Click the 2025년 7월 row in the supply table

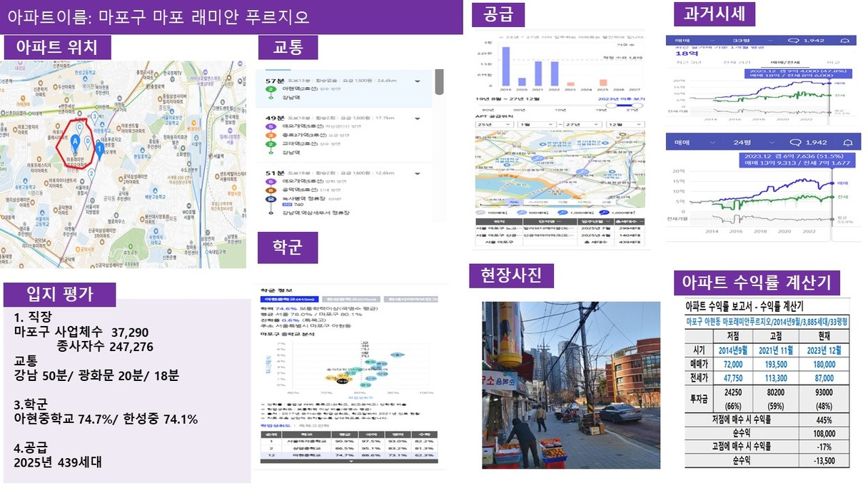[x=562, y=228]
